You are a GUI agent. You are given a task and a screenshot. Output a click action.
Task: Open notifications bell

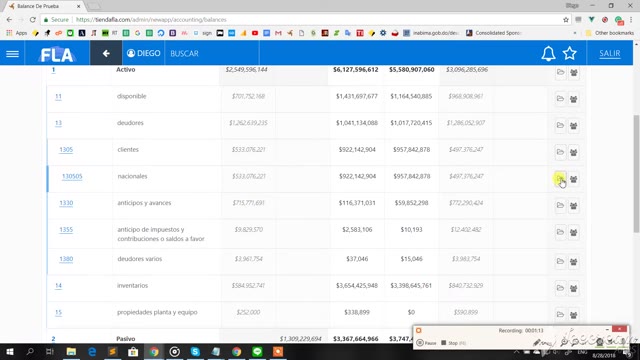click(548, 53)
